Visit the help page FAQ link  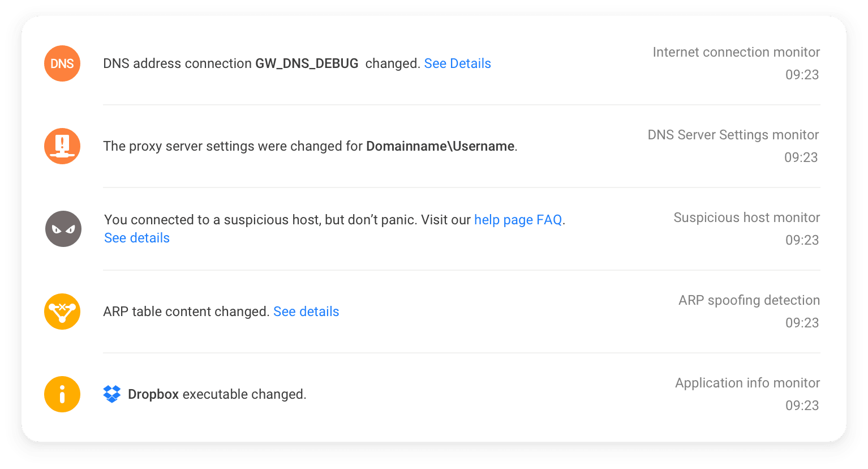pyautogui.click(x=518, y=220)
